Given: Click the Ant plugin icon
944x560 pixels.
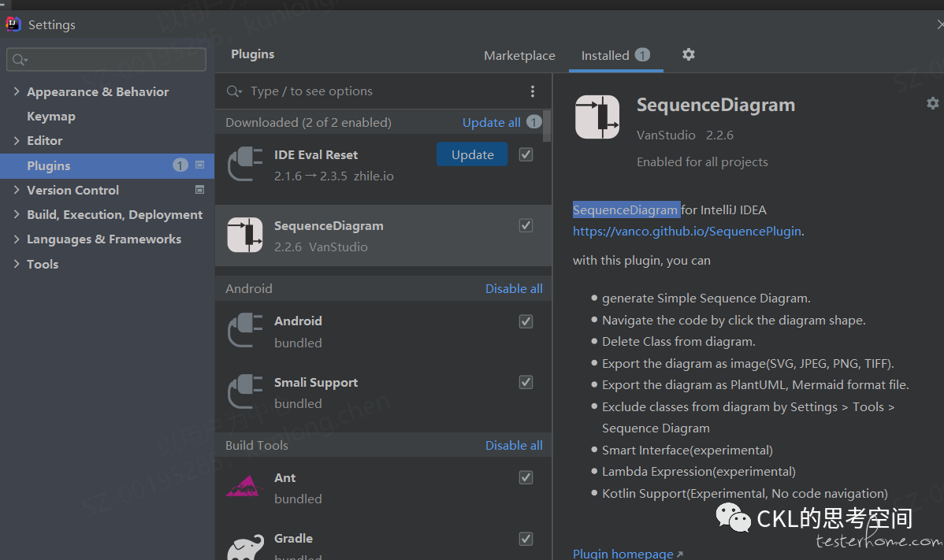Looking at the screenshot, I should [x=244, y=487].
